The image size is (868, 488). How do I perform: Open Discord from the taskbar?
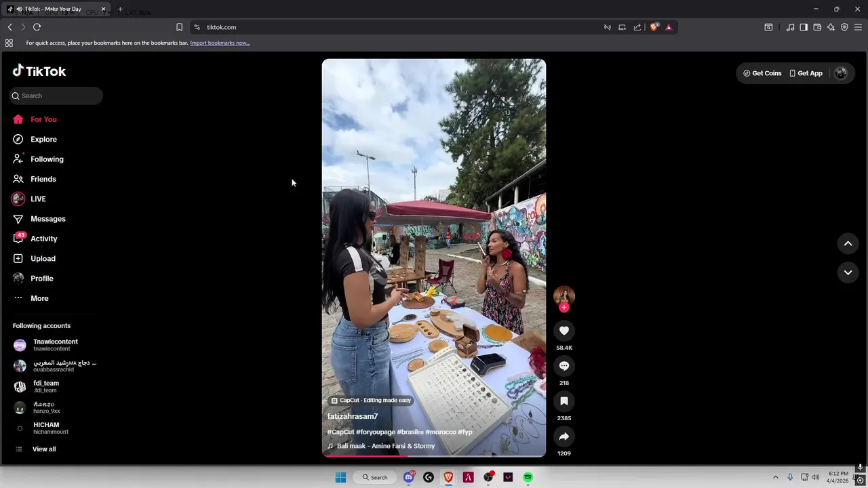click(x=409, y=477)
